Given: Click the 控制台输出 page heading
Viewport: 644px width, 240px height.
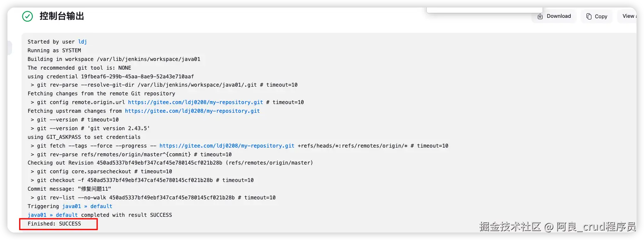Looking at the screenshot, I should tap(62, 16).
